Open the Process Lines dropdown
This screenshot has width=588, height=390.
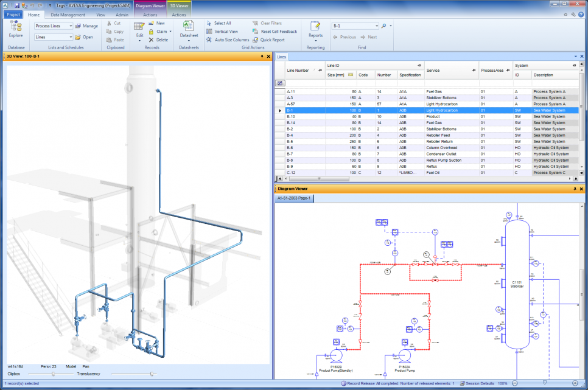coord(71,26)
